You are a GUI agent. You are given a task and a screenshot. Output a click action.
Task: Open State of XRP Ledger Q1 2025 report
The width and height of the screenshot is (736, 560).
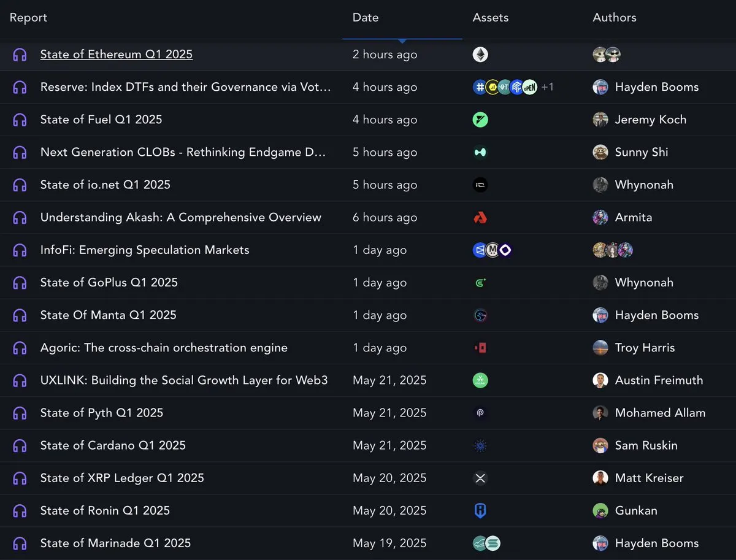point(122,478)
